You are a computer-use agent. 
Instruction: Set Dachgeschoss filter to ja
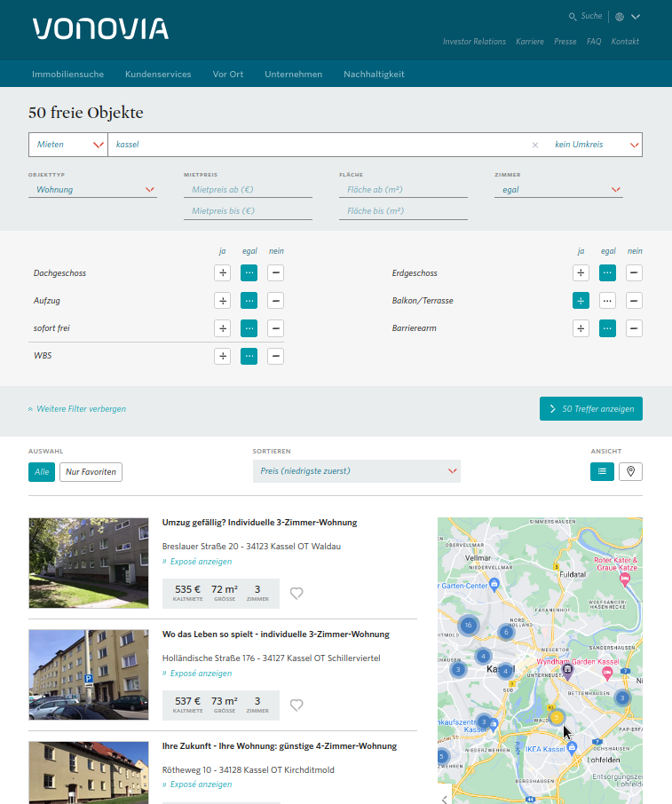point(222,273)
